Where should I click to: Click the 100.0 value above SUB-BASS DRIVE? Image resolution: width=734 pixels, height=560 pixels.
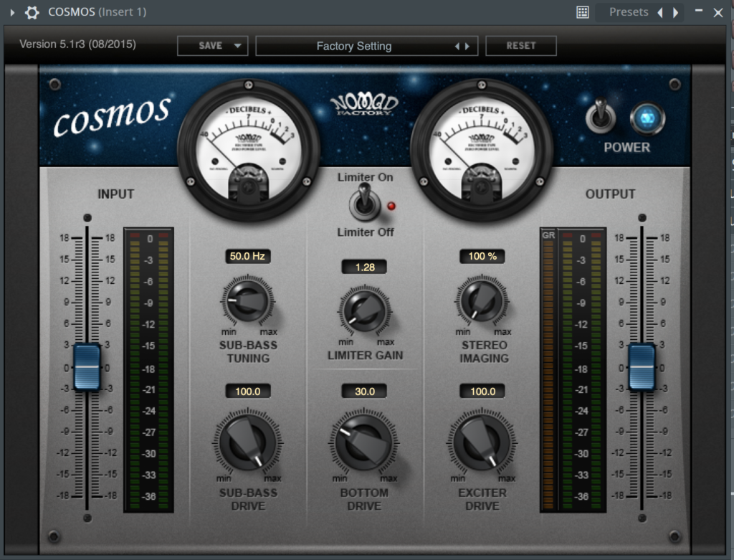(247, 391)
